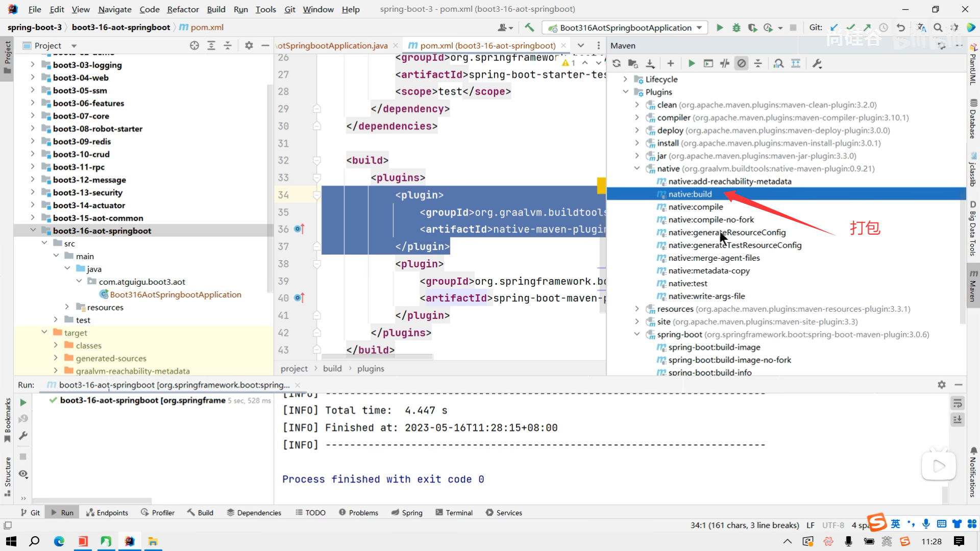Toggle Maven offline mode

point(725,64)
